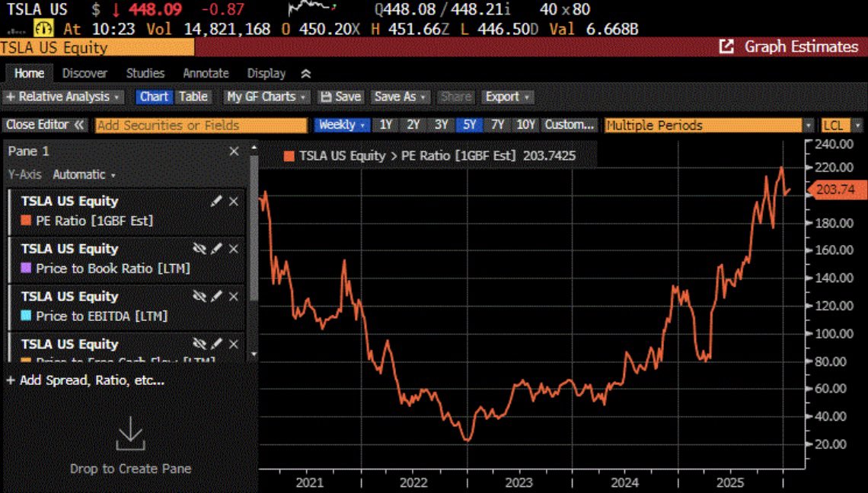This screenshot has width=868, height=493.
Task: Click the 203.74 last value axis marker
Action: click(837, 189)
